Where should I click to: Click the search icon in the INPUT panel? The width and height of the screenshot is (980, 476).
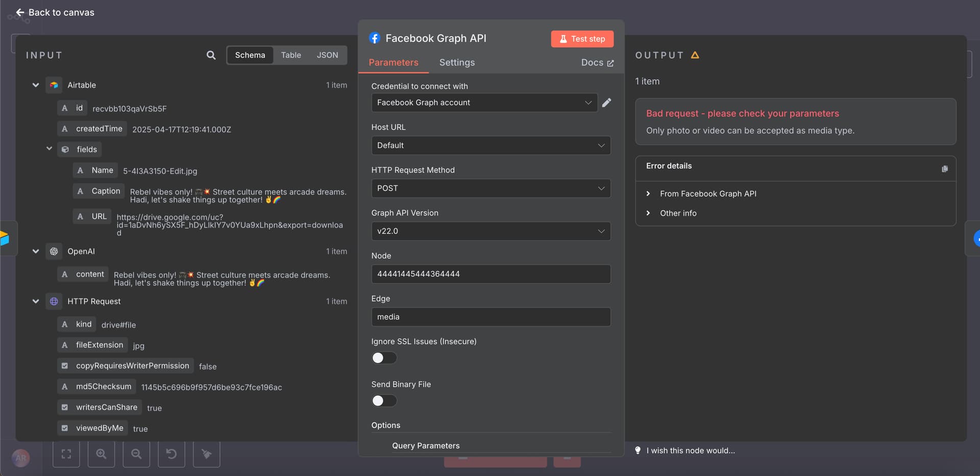(211, 55)
